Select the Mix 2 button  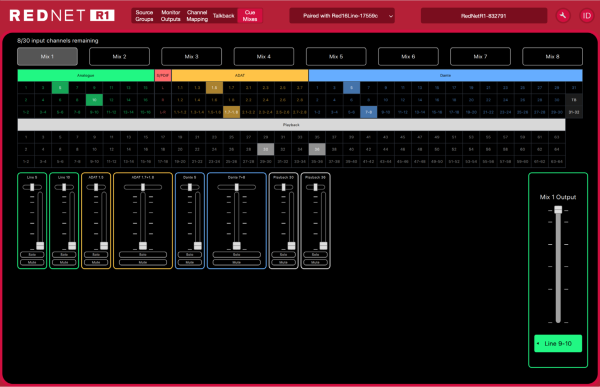click(119, 57)
